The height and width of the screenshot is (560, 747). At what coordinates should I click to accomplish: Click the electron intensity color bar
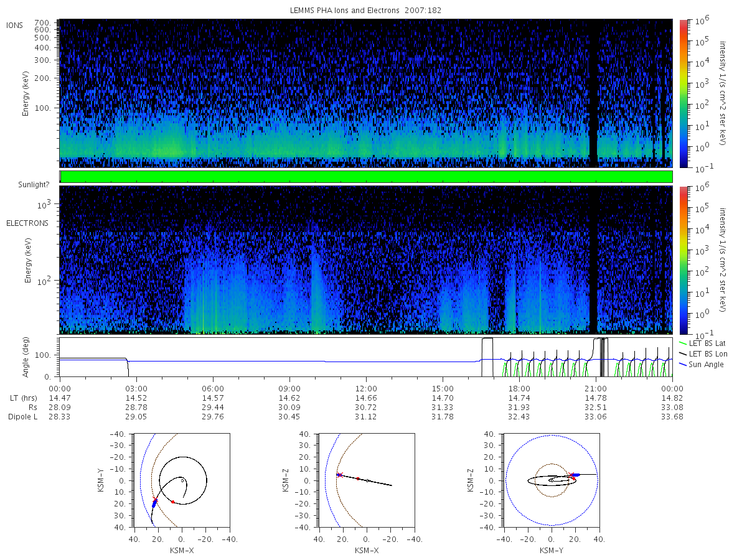tap(683, 260)
